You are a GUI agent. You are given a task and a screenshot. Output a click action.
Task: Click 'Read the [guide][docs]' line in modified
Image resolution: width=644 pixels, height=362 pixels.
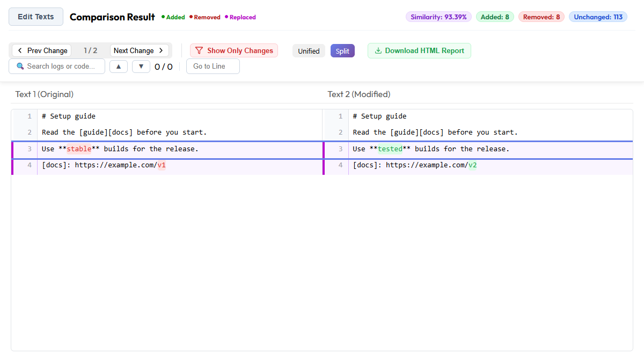tap(435, 132)
